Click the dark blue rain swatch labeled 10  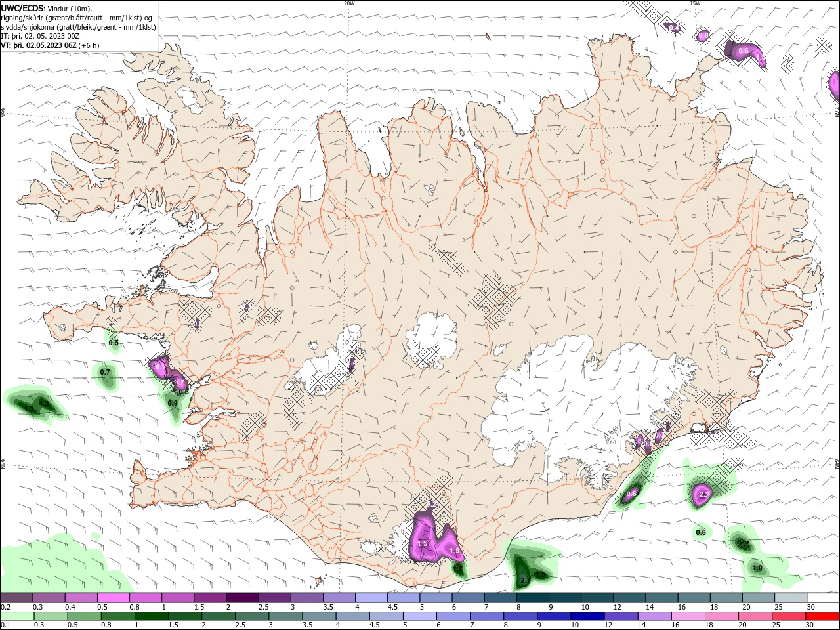point(586,616)
